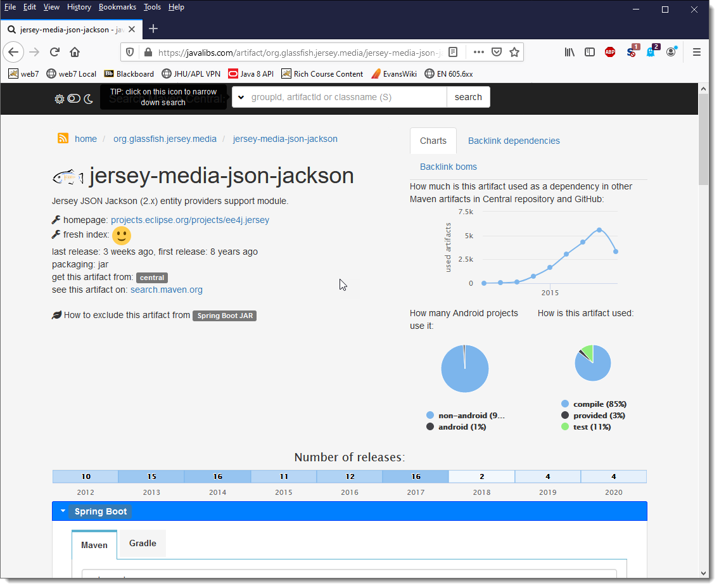Click the gear settings icon on site header
This screenshot has width=719, height=588.
click(x=59, y=99)
